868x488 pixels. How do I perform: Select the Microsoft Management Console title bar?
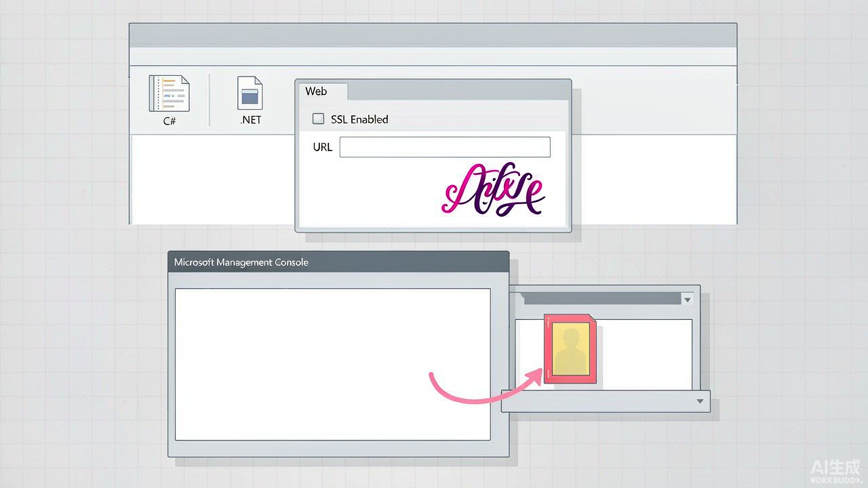(338, 262)
